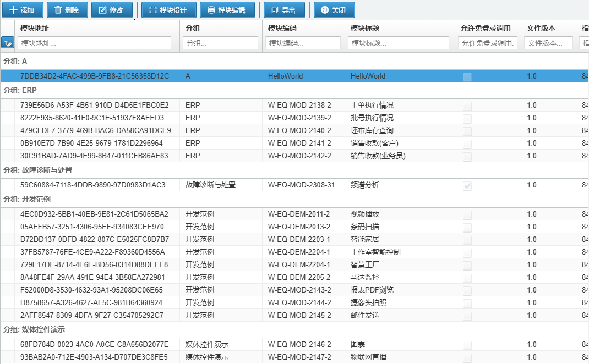Click code W-EQ-MOD-2138-2
This screenshot has height=364, width=589.
click(300, 106)
